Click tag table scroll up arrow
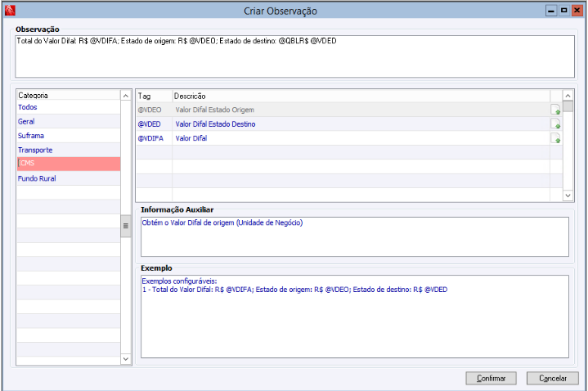The height and width of the screenshot is (391, 588). click(568, 96)
